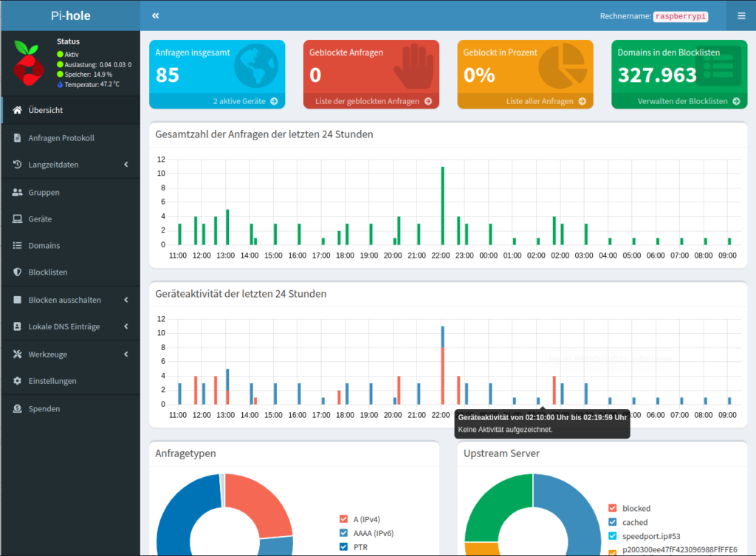Click the people icon next to Gruppen
The width and height of the screenshot is (756, 556).
coord(18,192)
